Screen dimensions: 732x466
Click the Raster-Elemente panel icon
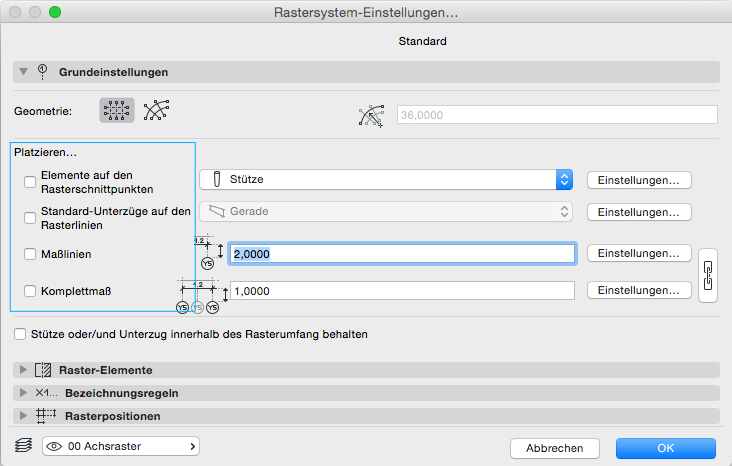pos(43,370)
